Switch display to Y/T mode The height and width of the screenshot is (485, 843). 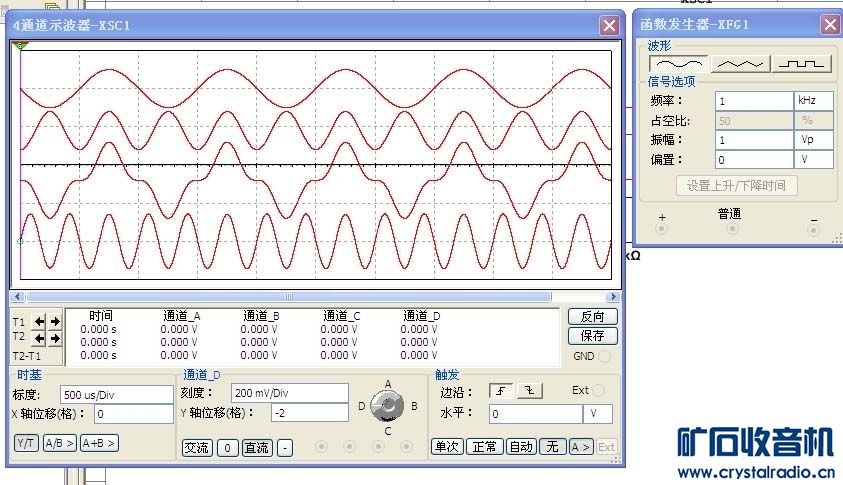coord(26,443)
